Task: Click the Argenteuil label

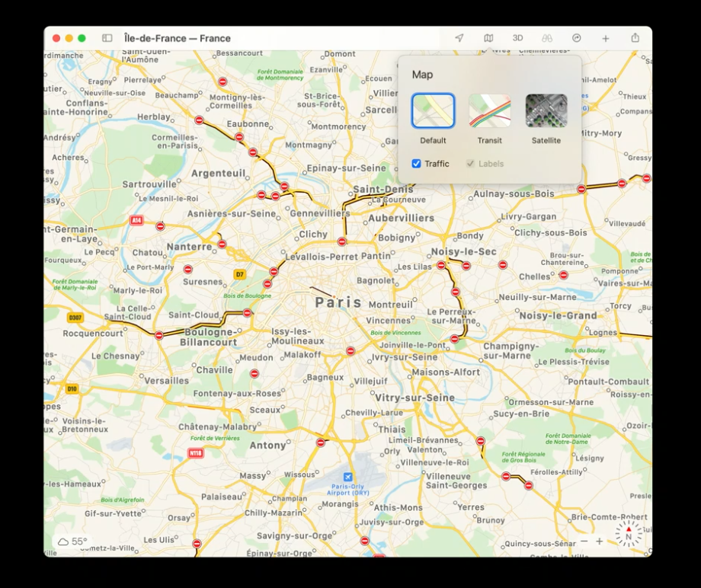Action: 219,174
